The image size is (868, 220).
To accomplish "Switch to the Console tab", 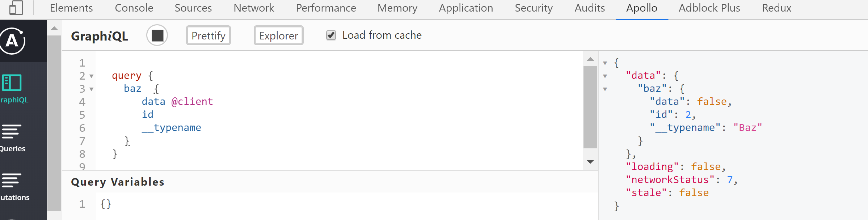I will coord(134,8).
